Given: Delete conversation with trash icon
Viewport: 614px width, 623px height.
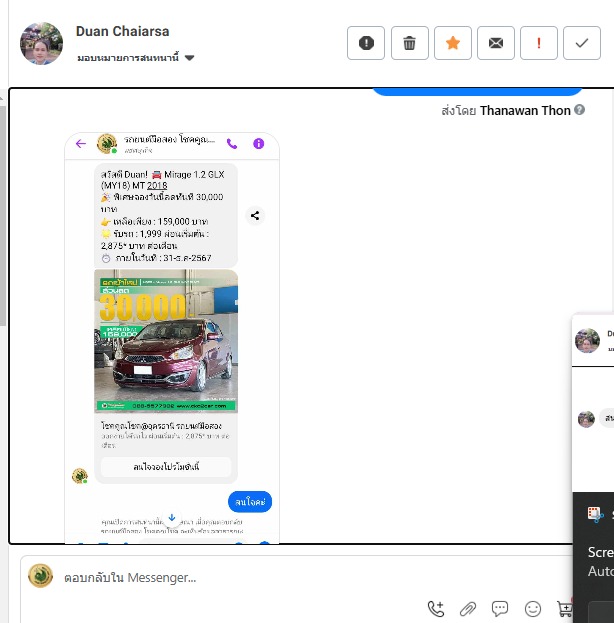Looking at the screenshot, I should pos(409,43).
